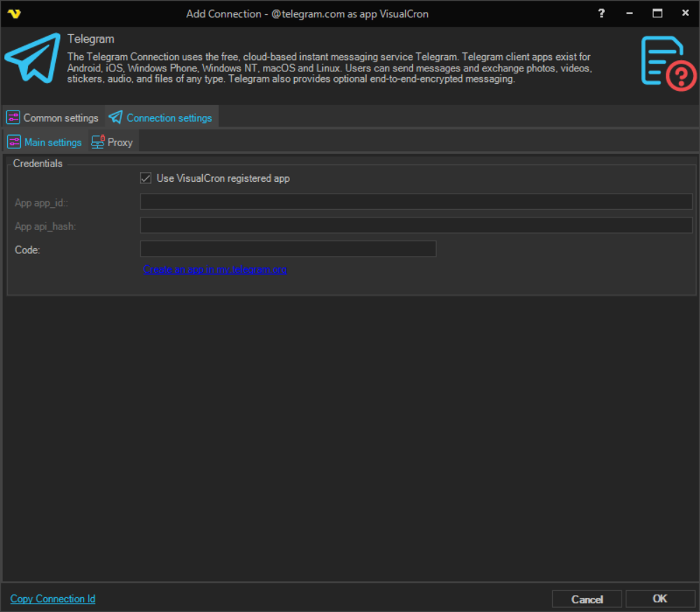Screen dimensions: 700x612
Task: Click the Add Connection title bar text
Action: pyautogui.click(x=307, y=14)
